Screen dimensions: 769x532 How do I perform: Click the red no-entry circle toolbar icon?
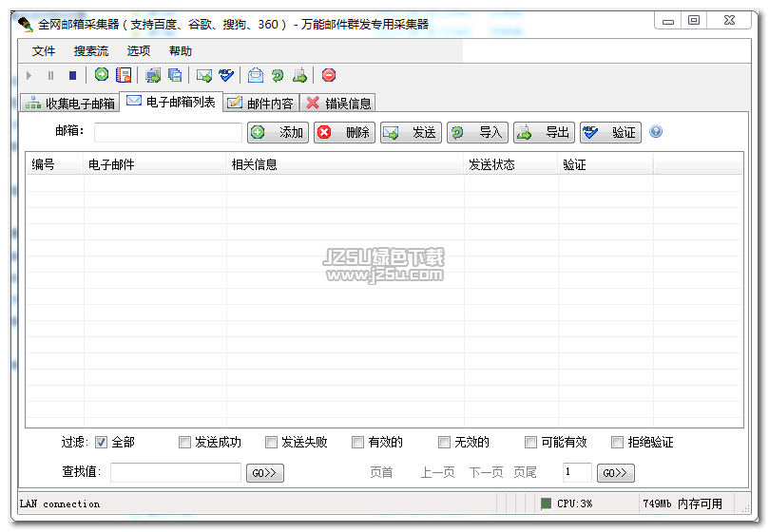click(x=329, y=75)
